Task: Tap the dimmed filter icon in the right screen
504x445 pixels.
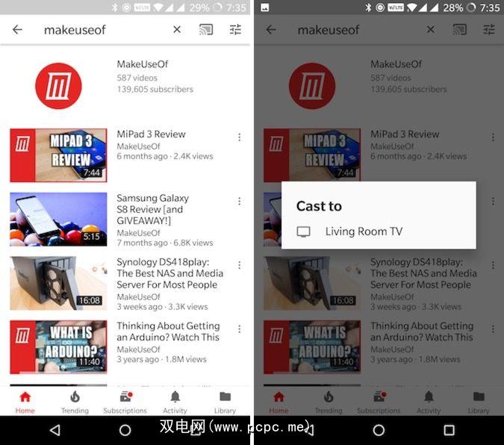Action: [489, 30]
